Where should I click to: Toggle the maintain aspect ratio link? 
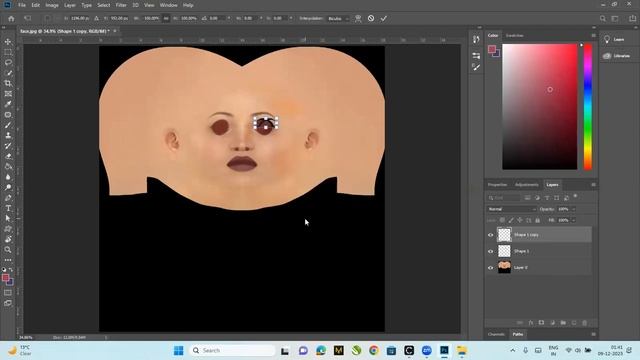click(x=166, y=18)
